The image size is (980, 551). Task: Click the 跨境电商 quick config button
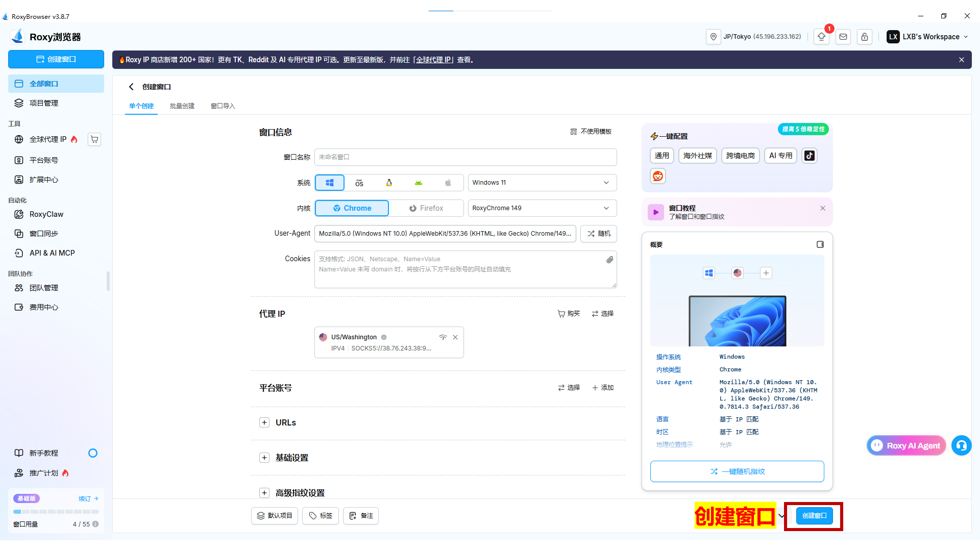tap(741, 156)
